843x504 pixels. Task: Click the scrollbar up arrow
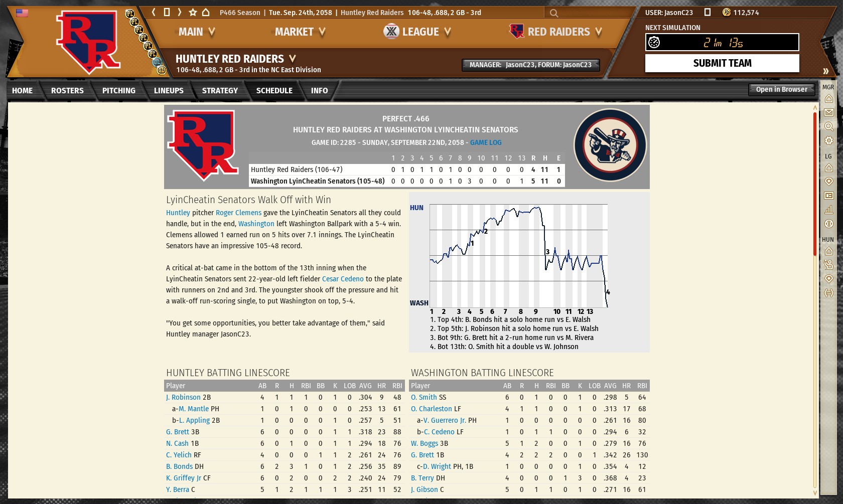[x=815, y=107]
